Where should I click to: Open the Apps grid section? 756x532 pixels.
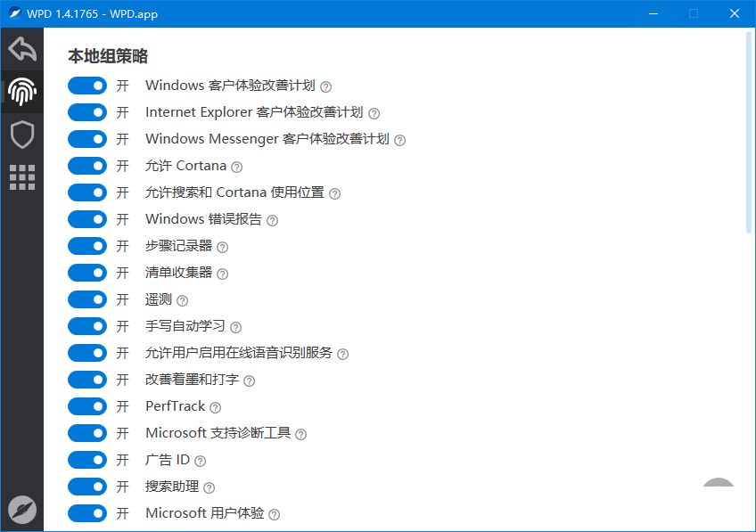(22, 177)
